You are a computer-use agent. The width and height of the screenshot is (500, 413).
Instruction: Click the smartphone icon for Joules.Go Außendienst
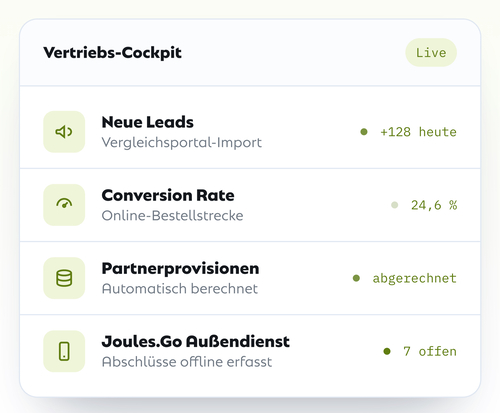pyautogui.click(x=64, y=351)
